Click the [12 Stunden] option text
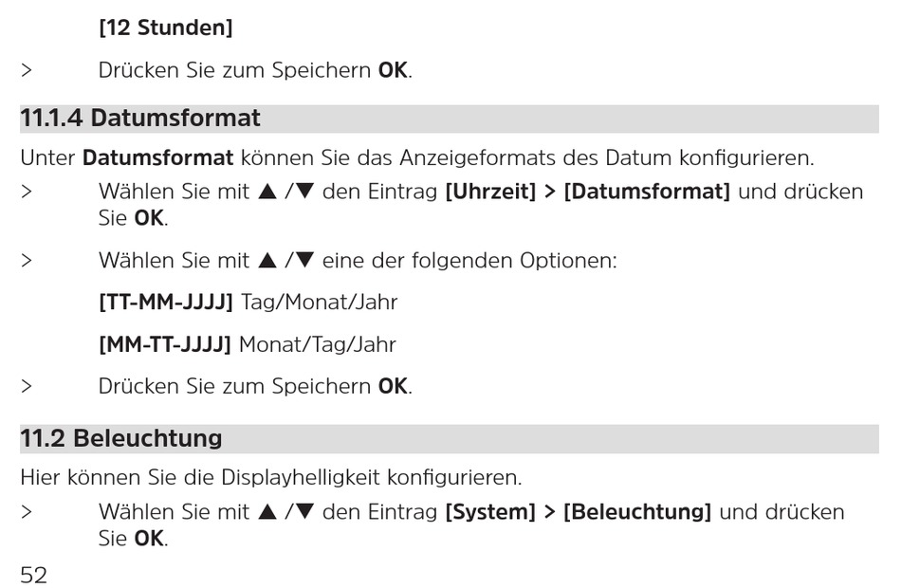901x588 pixels. tap(165, 28)
